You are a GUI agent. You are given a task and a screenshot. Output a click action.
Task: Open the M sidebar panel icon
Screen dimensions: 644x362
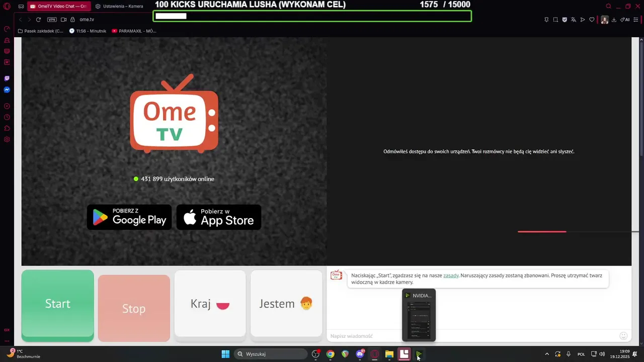(7, 62)
